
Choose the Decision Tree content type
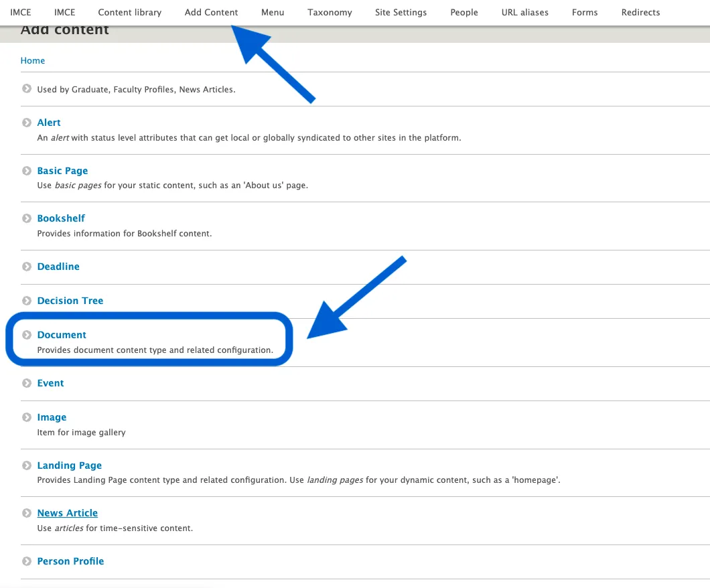(70, 301)
